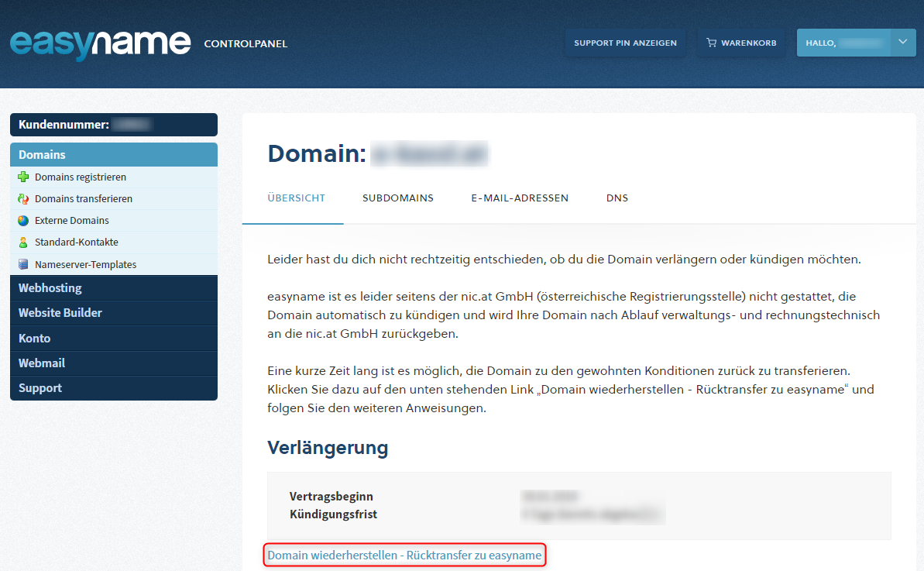This screenshot has width=924, height=571.
Task: Click the CONTROLPANEL header text
Action: (x=246, y=43)
